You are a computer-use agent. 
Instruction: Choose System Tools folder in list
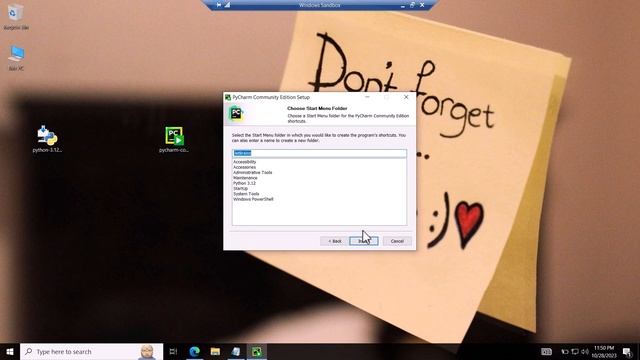tap(246, 194)
